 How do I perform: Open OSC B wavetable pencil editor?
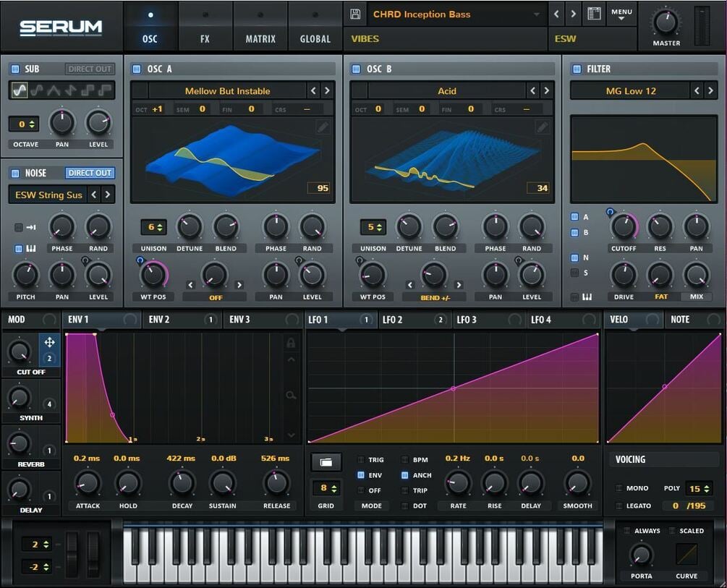pyautogui.click(x=542, y=127)
